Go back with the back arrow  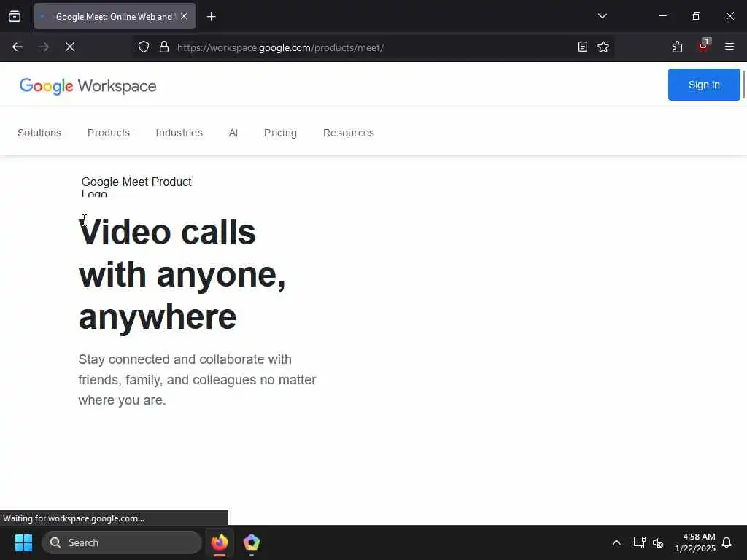coord(18,47)
